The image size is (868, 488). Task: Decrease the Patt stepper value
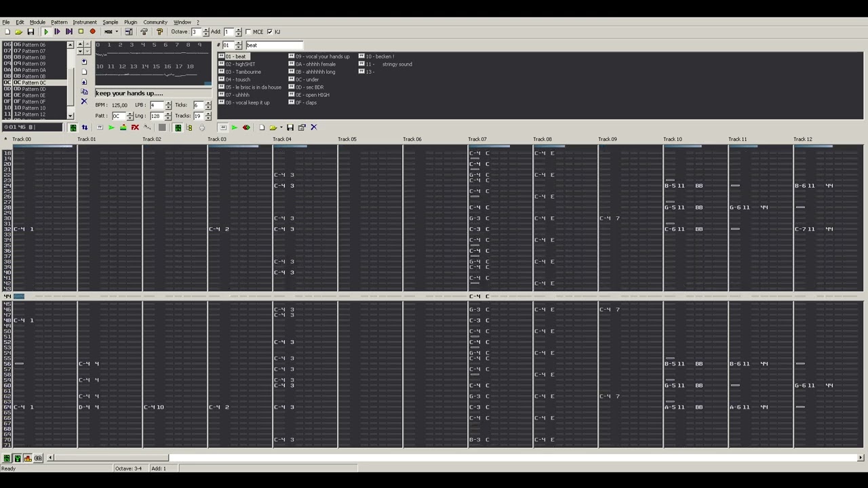tap(130, 118)
